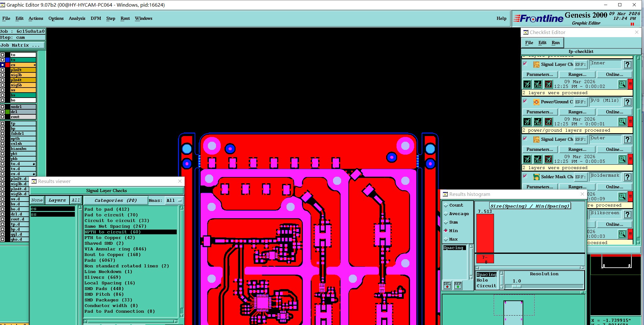The height and width of the screenshot is (325, 644).
Task: Click Ranges... for Power/Ground check
Action: (x=577, y=112)
